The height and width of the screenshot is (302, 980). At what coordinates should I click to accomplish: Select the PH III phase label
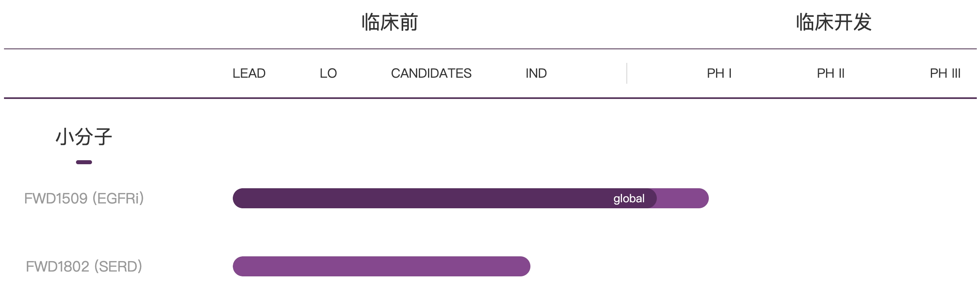pyautogui.click(x=945, y=73)
